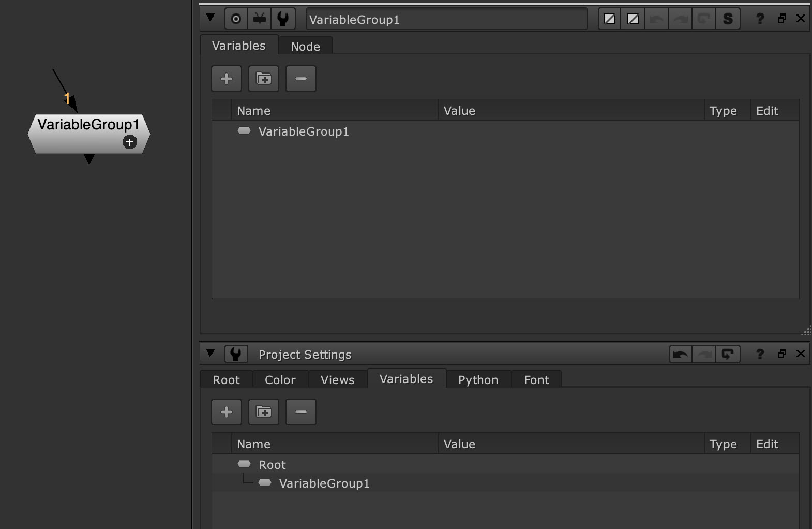Viewport: 812px width, 529px height.
Task: Collapse the Project Settings panel
Action: coord(210,353)
